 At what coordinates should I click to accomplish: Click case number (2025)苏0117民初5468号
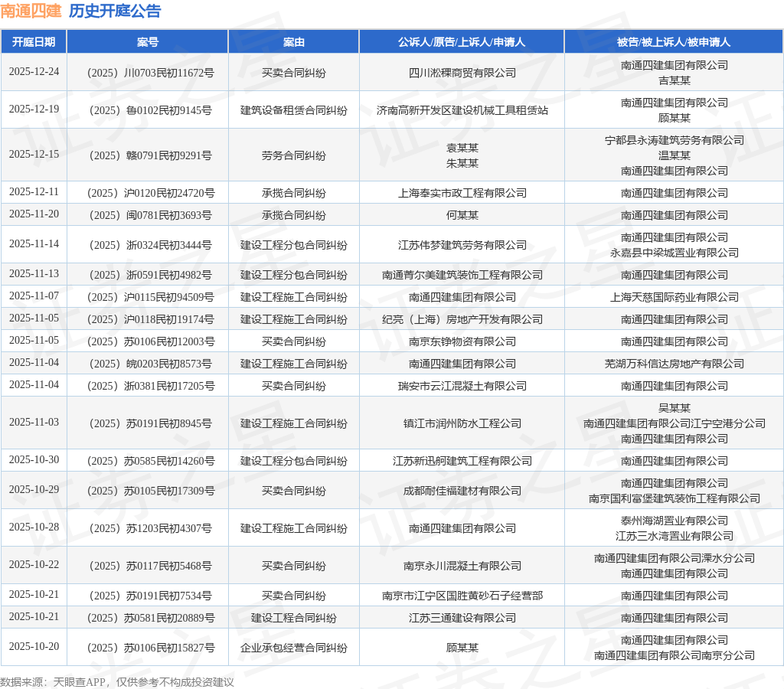[x=151, y=566]
